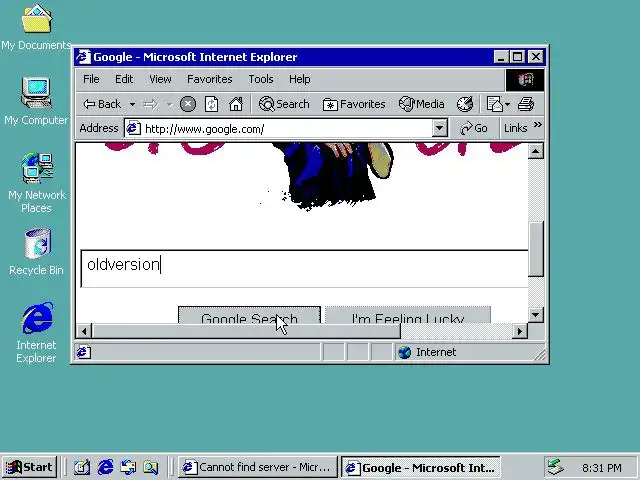This screenshot has width=640, height=480.
Task: Click horizontal scrollbar left arrow
Action: point(84,331)
